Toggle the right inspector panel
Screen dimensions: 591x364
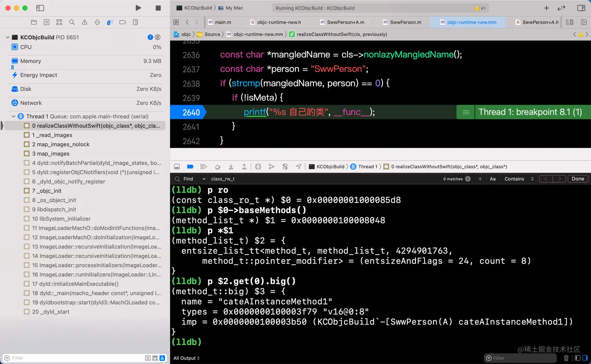click(x=581, y=8)
